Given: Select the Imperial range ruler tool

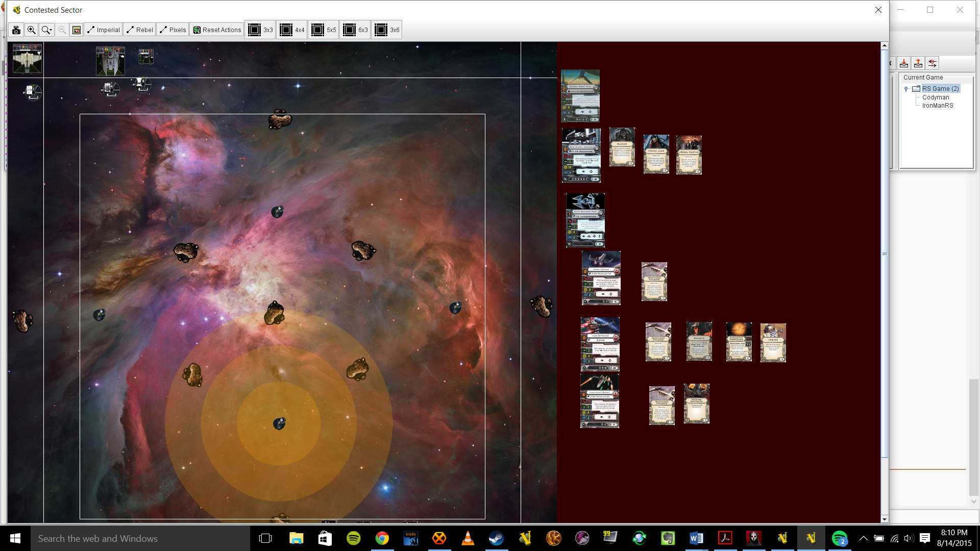Looking at the screenshot, I should [103, 30].
